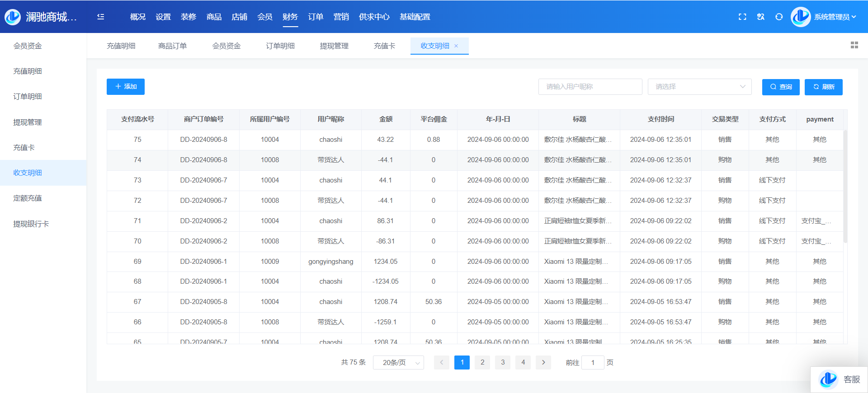Collapse the sidebar menu icon
868x393 pixels.
click(101, 17)
